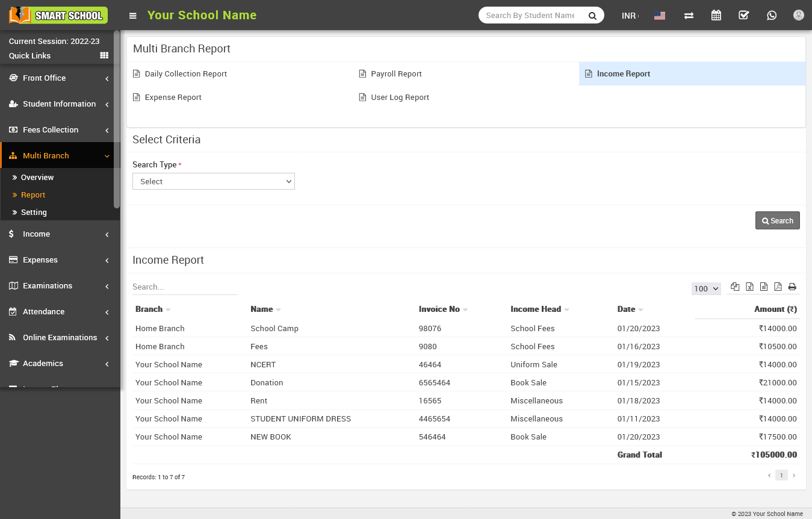Export income report as PDF
The width and height of the screenshot is (812, 519).
tap(778, 287)
